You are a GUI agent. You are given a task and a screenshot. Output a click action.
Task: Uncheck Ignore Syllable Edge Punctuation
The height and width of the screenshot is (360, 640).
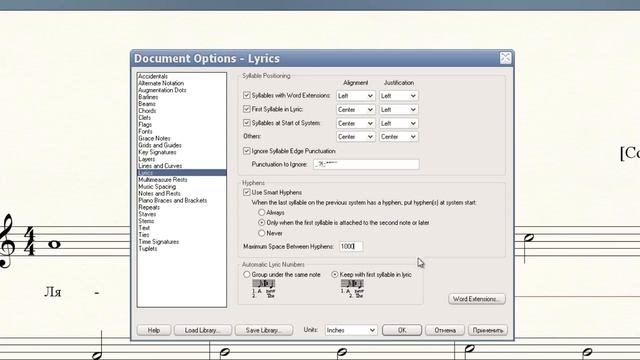[247, 151]
